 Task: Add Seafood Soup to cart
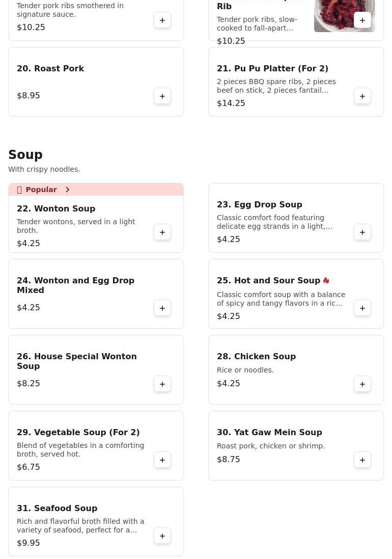tap(162, 536)
